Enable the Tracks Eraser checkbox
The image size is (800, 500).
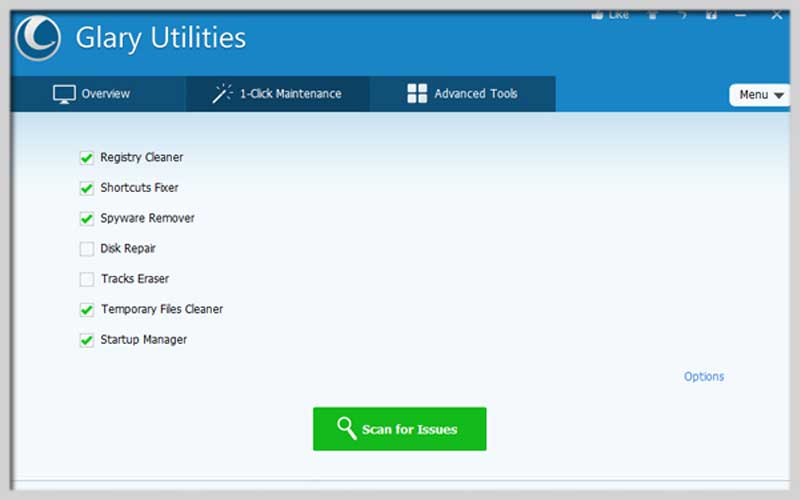coord(87,279)
